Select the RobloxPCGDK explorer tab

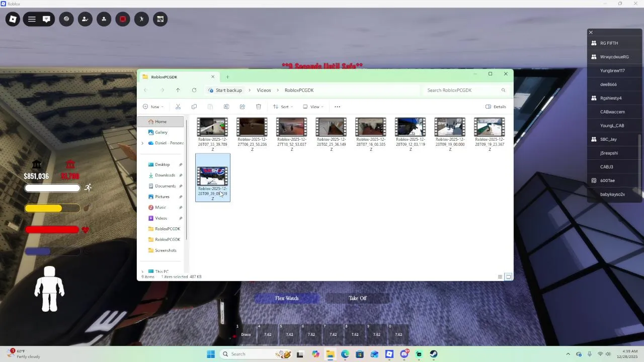point(179,77)
